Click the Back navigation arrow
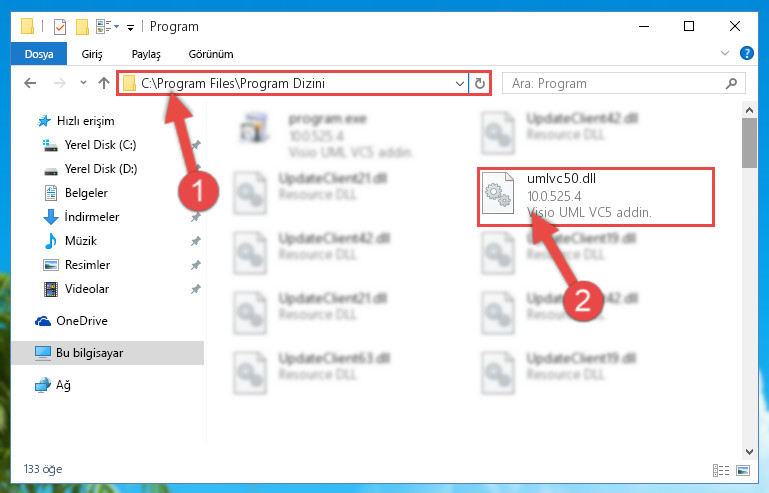This screenshot has width=769, height=493. click(x=30, y=83)
